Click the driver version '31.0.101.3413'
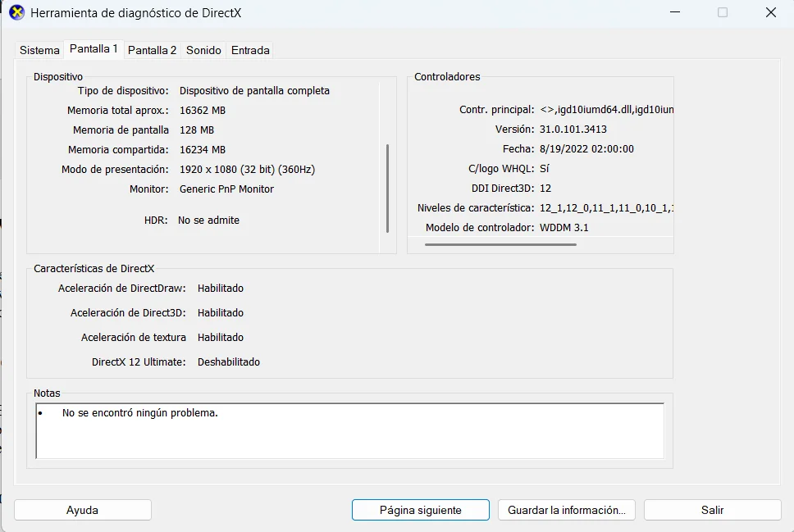This screenshot has height=532, width=794. click(573, 129)
